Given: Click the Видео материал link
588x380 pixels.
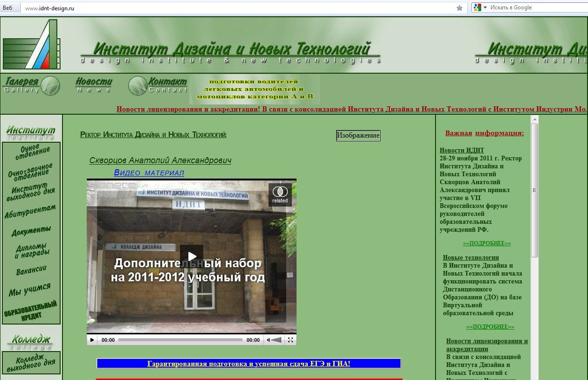Looking at the screenshot, I should pyautogui.click(x=149, y=173).
